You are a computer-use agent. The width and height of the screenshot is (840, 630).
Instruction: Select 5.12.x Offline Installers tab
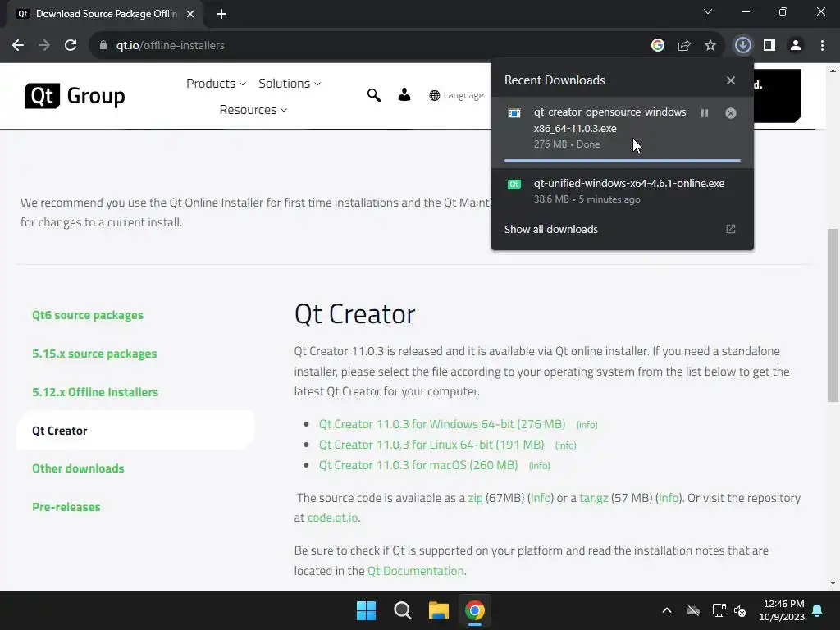pyautogui.click(x=95, y=392)
